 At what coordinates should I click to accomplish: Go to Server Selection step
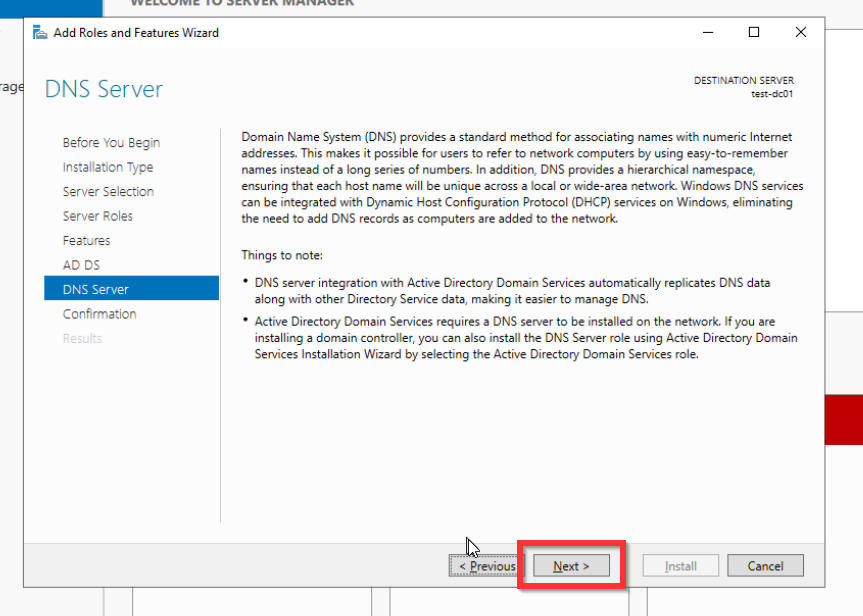[108, 192]
